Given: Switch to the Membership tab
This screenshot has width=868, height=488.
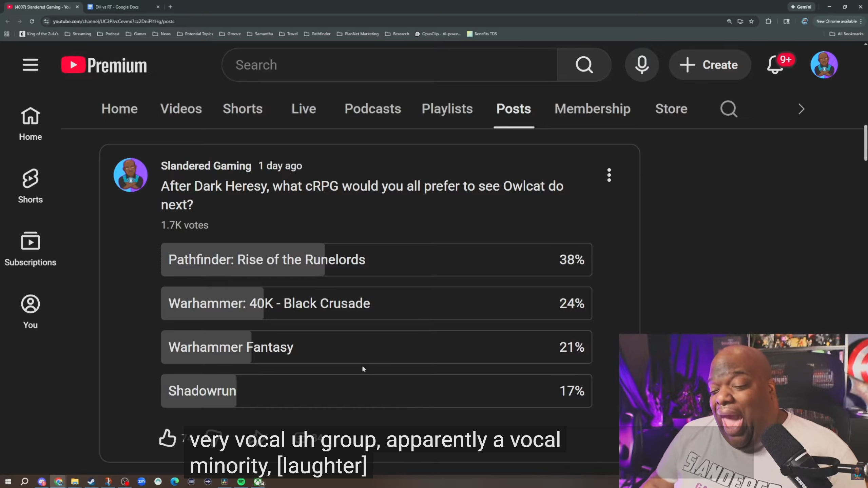Looking at the screenshot, I should point(592,109).
